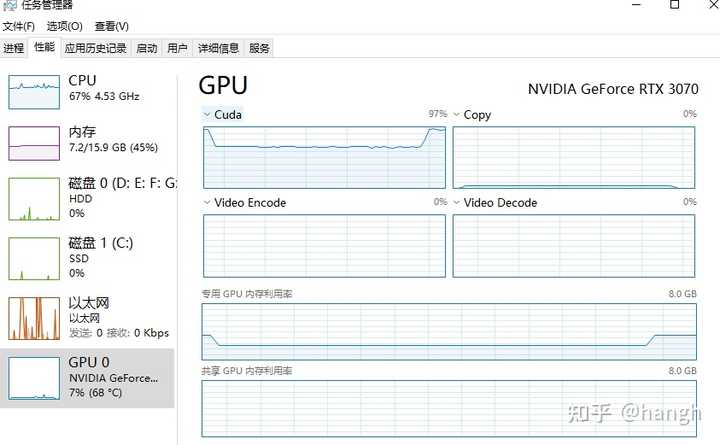
Task: Open the Video Encode graph dropdown
Action: tap(208, 203)
